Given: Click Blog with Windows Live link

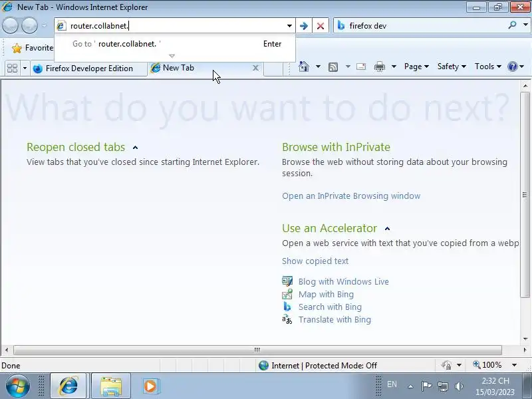Looking at the screenshot, I should point(344,281).
